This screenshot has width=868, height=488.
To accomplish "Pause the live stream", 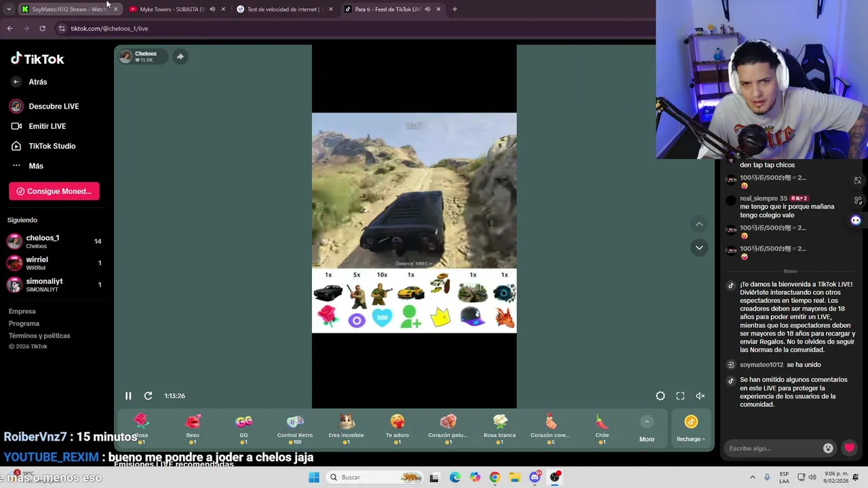I will pos(128,396).
